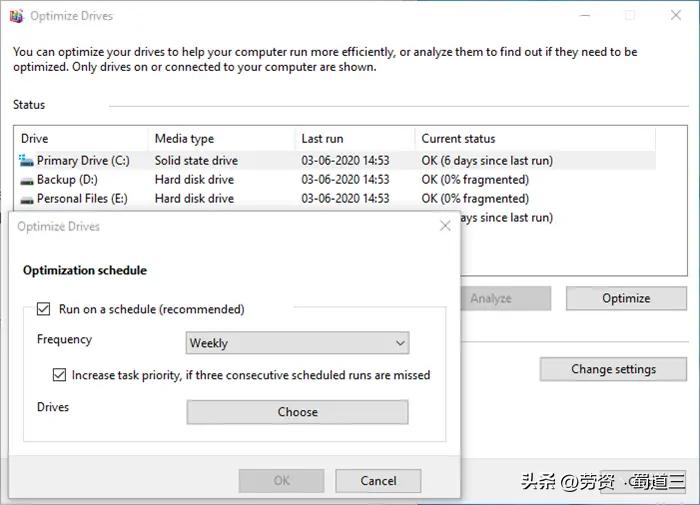Click the Analyze button
The height and width of the screenshot is (505, 700).
[x=506, y=298]
